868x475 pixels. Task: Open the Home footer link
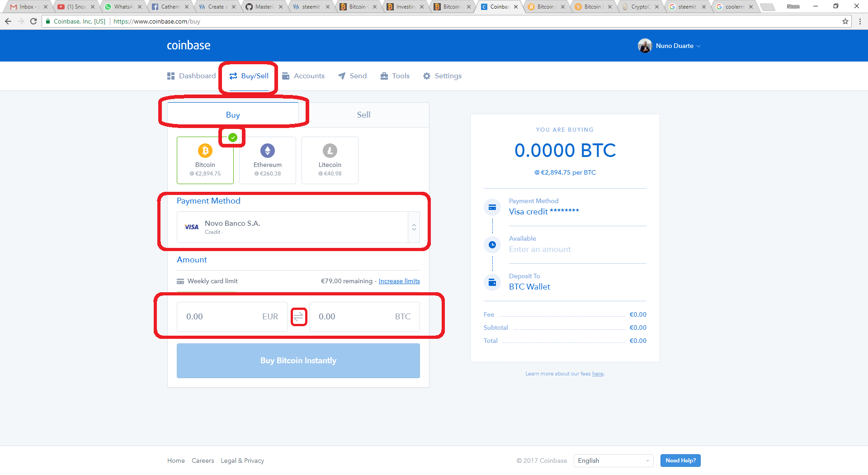176,461
